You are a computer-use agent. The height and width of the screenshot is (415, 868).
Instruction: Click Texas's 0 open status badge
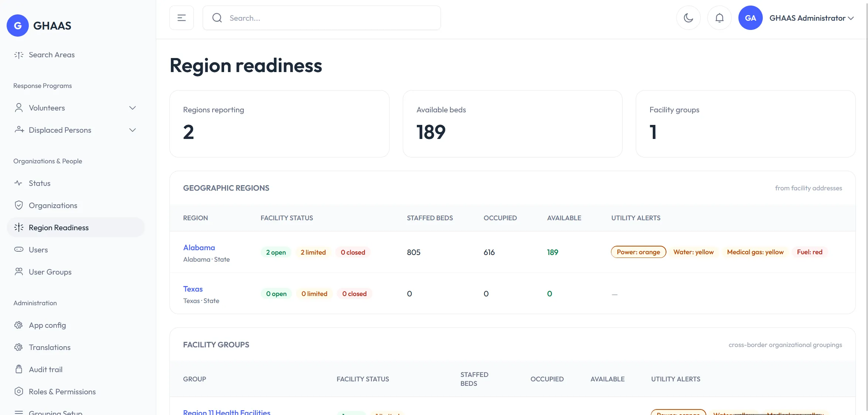click(x=276, y=294)
